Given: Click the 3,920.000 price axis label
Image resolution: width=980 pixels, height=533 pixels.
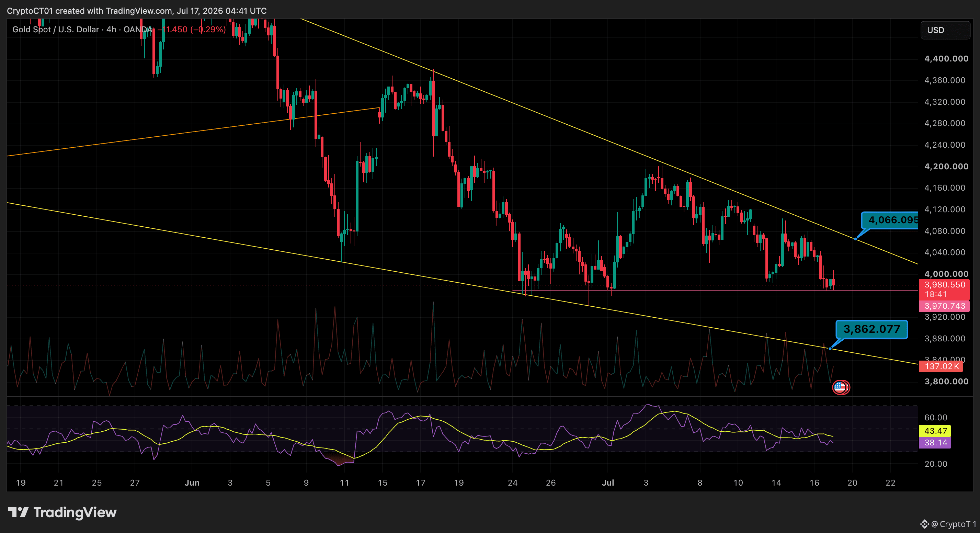Looking at the screenshot, I should tap(945, 317).
